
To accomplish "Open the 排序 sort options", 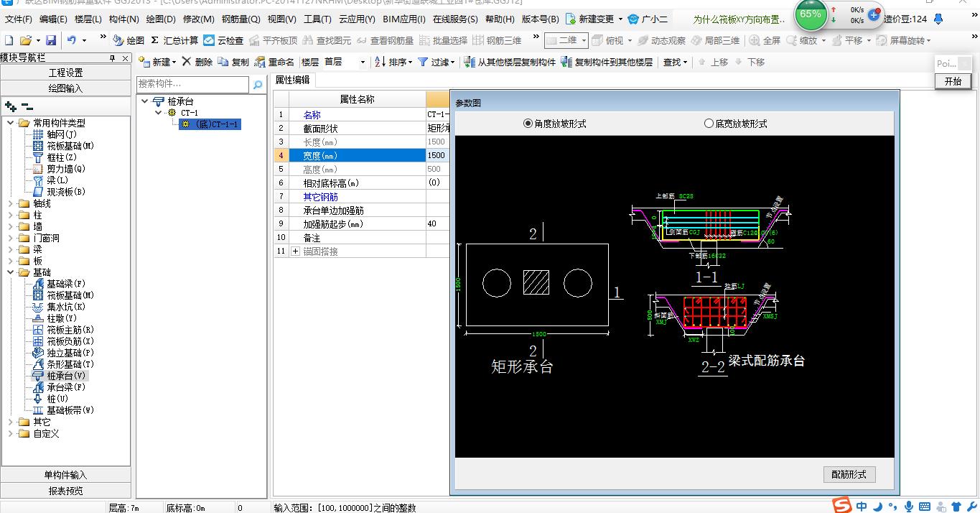I will (395, 63).
